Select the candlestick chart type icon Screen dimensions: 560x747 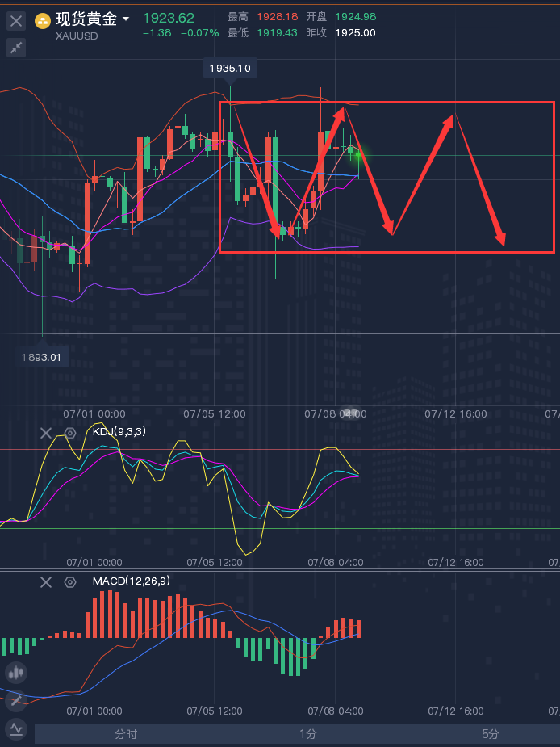(16, 672)
